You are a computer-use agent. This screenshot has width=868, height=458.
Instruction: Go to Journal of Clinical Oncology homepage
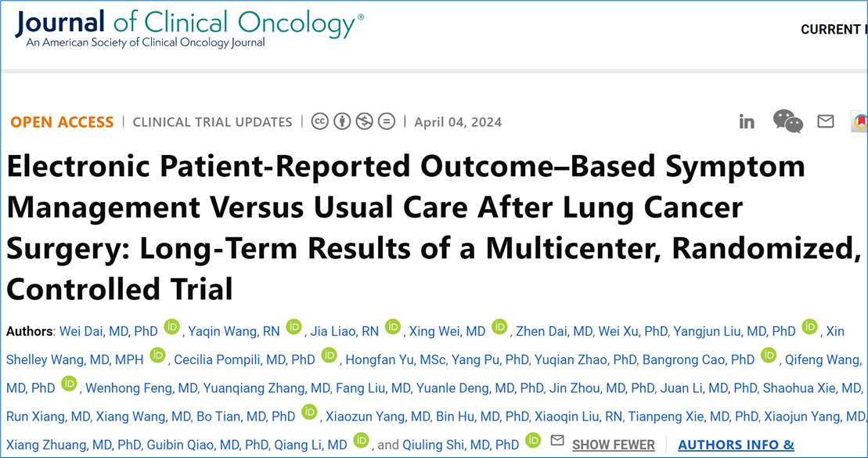click(x=189, y=29)
